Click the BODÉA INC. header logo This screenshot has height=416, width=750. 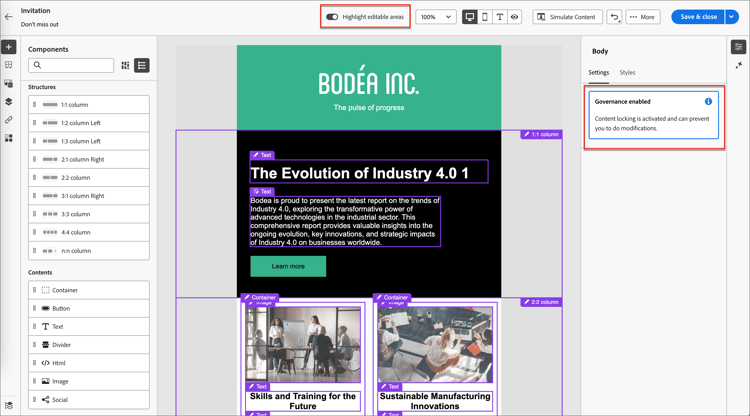(369, 81)
